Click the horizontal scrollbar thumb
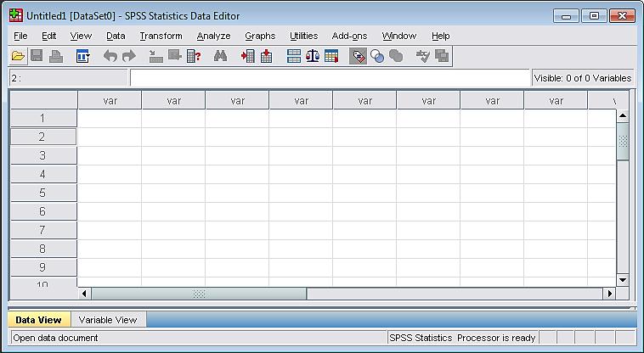This screenshot has width=644, height=353. 199,294
